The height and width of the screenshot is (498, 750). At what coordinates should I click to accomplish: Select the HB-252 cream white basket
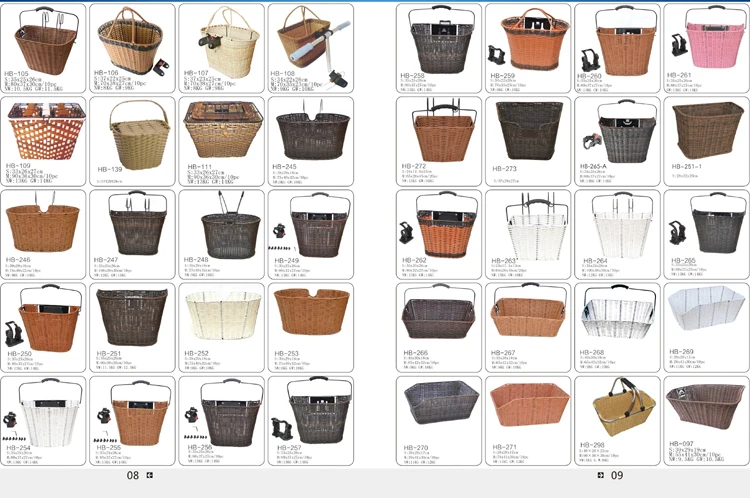click(222, 315)
